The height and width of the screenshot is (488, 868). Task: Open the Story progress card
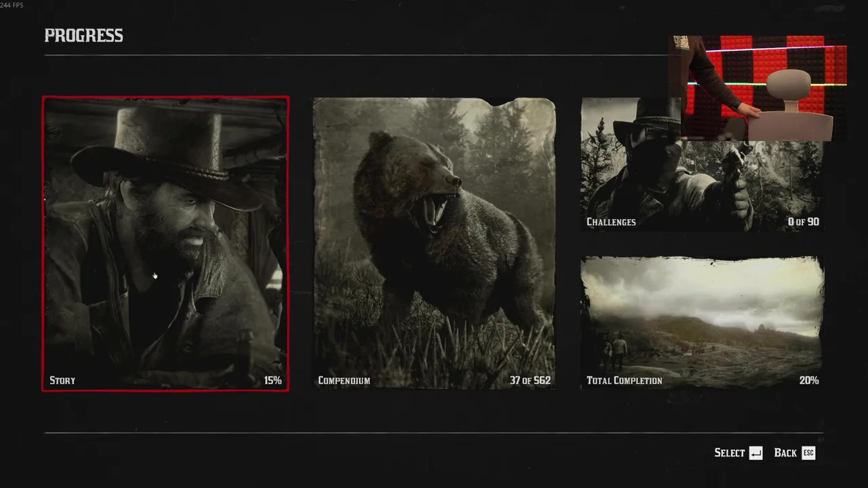point(165,243)
